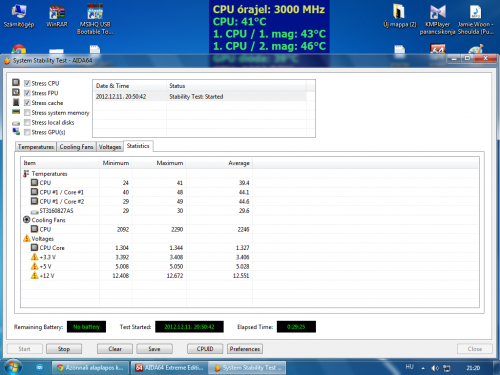Click the Maximum column header
The width and height of the screenshot is (500, 375).
coord(159,163)
